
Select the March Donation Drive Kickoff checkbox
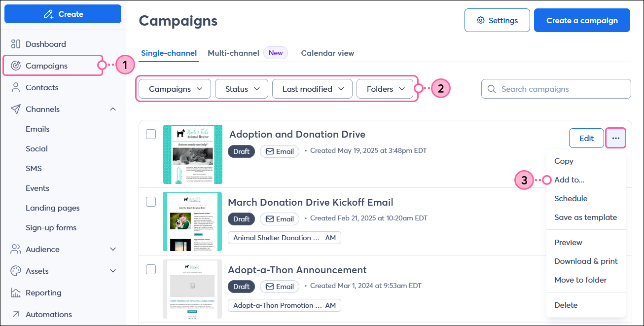[150, 202]
